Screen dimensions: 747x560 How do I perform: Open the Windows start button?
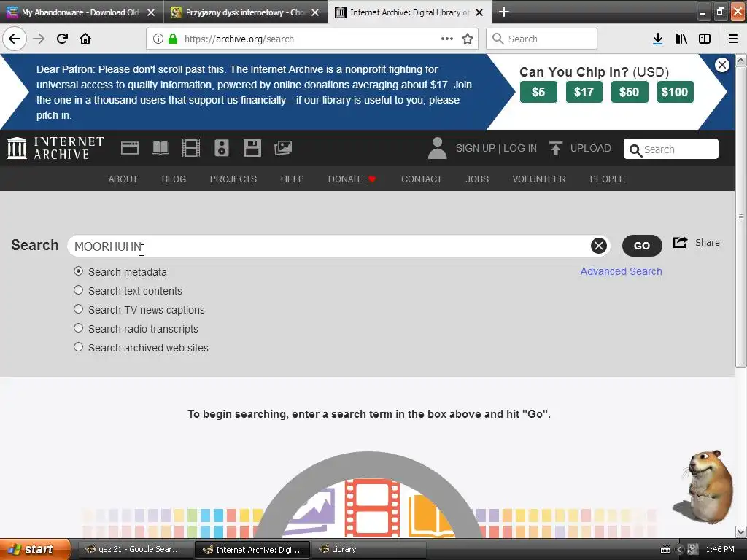coord(35,549)
